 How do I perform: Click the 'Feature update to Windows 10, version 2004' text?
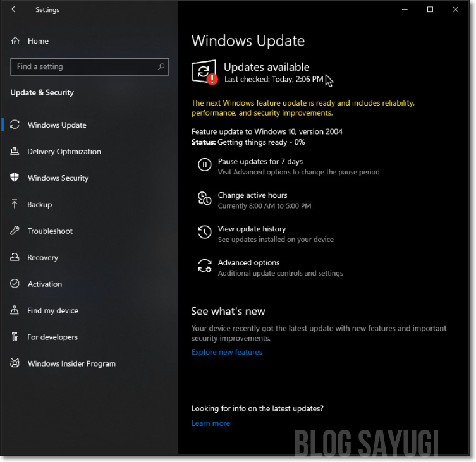tap(267, 131)
